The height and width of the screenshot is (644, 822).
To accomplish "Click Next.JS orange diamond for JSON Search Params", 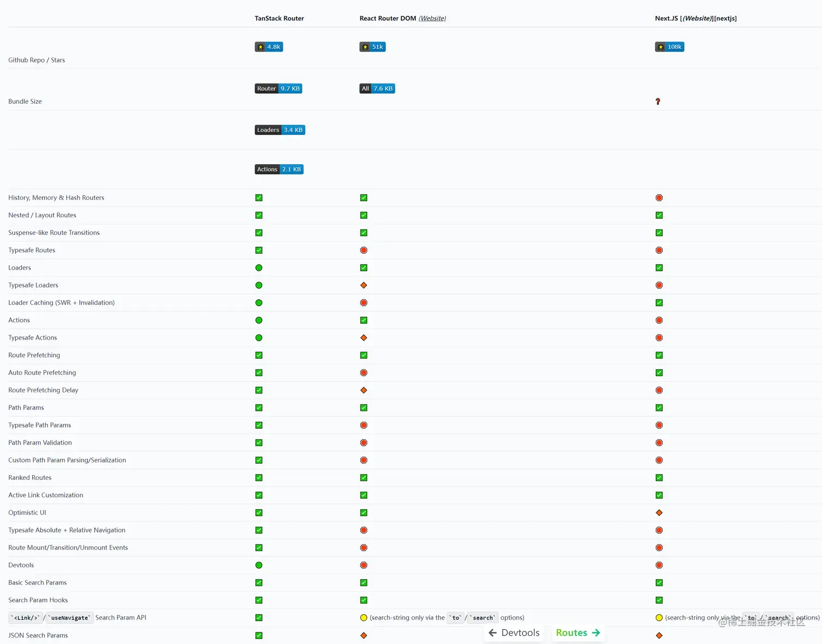I will pos(659,635).
